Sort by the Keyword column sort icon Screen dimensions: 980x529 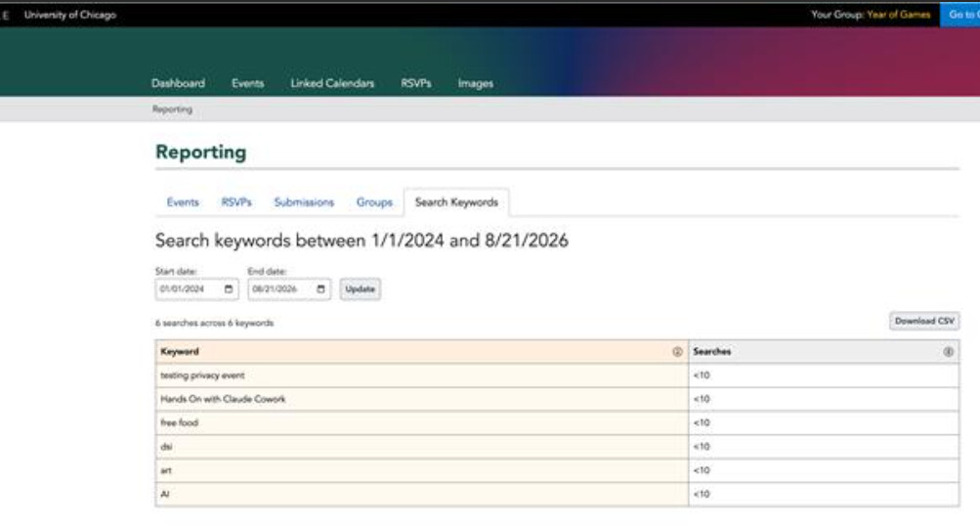coord(677,351)
